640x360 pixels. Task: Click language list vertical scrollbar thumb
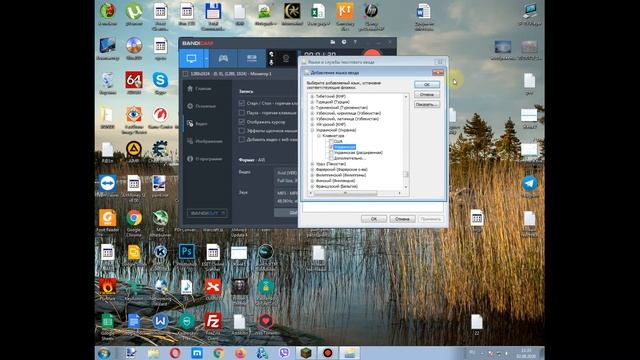pyautogui.click(x=406, y=174)
